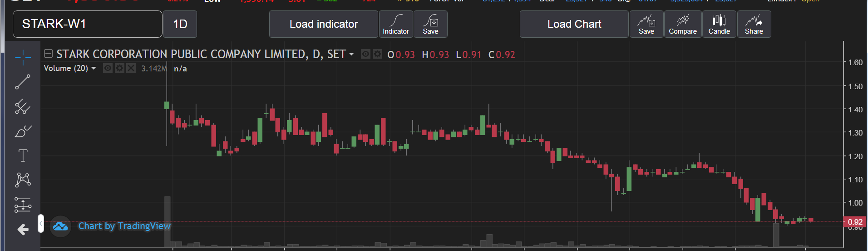This screenshot has height=251, width=868.
Task: Toggle visibility of main price series
Action: click(x=365, y=54)
